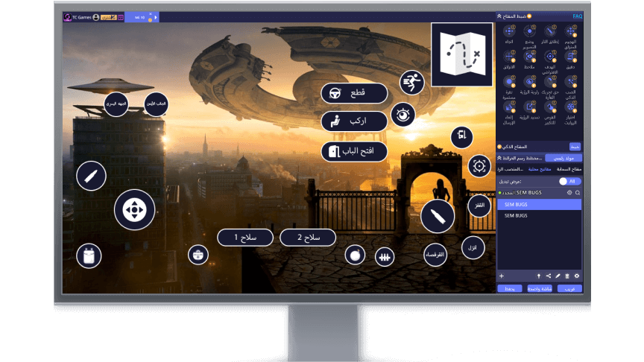Select the الانزلاق slide key icon
The height and width of the screenshot is (362, 644).
(509, 57)
